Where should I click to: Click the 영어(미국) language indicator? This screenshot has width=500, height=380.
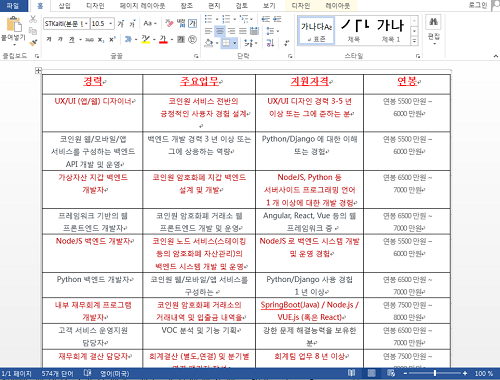coord(115,373)
